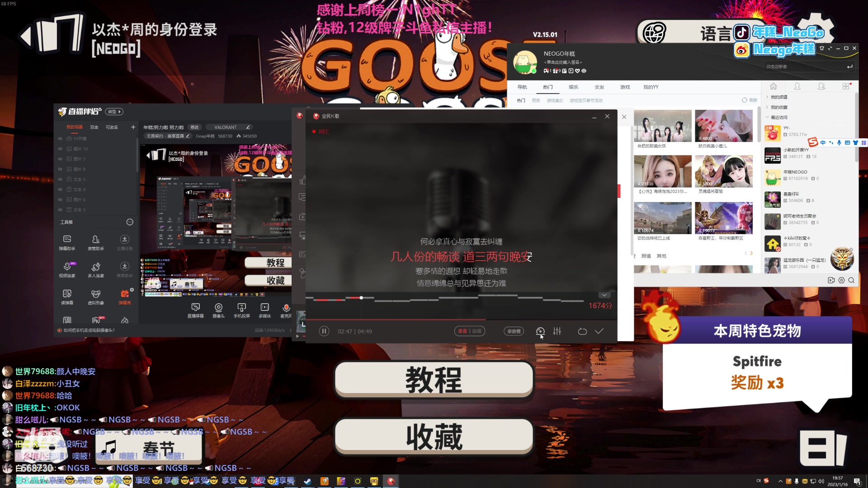Add 直播屏幕 source in 直播伴侣

pos(195,311)
